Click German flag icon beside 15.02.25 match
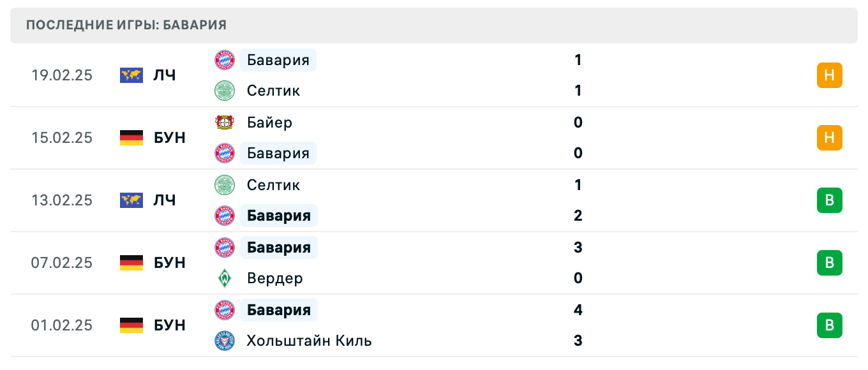Screen dimensions: 868x370 (131, 138)
